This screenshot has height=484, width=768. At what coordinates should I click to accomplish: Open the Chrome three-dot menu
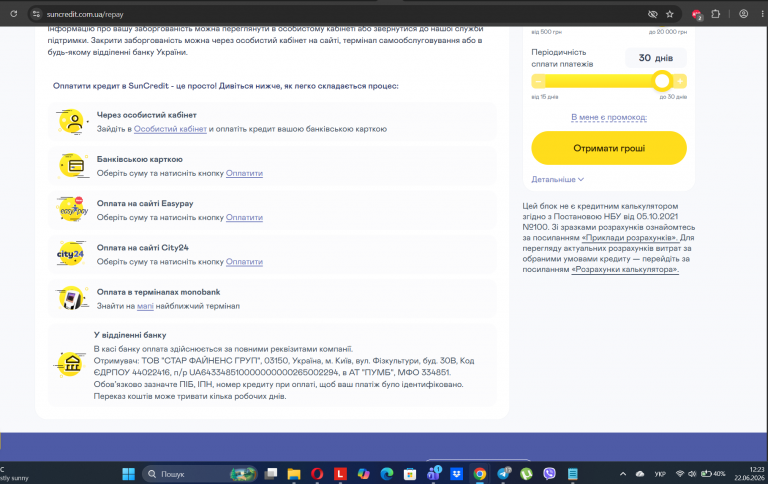coord(762,14)
